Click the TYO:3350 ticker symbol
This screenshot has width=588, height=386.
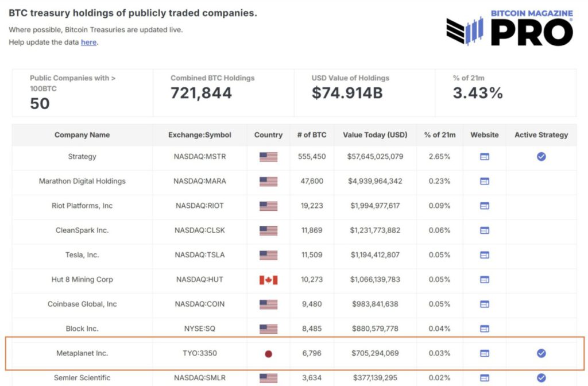coord(200,353)
